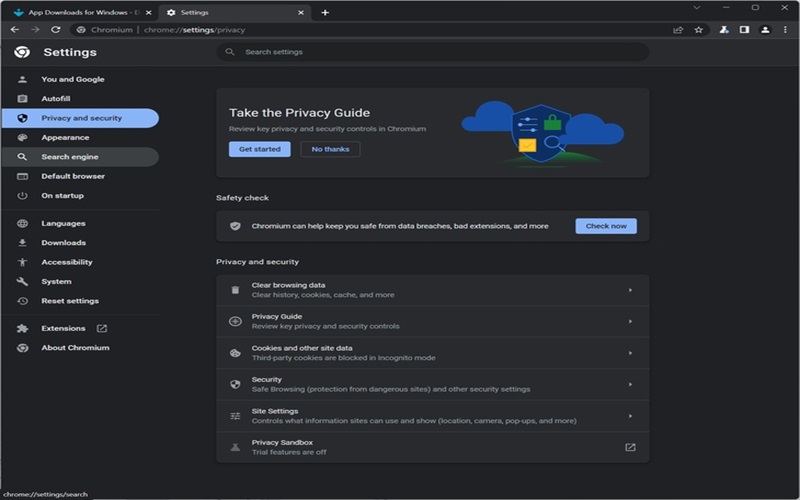Click the Safety check shield icon
Image resolution: width=800 pixels, height=500 pixels.
pyautogui.click(x=235, y=226)
